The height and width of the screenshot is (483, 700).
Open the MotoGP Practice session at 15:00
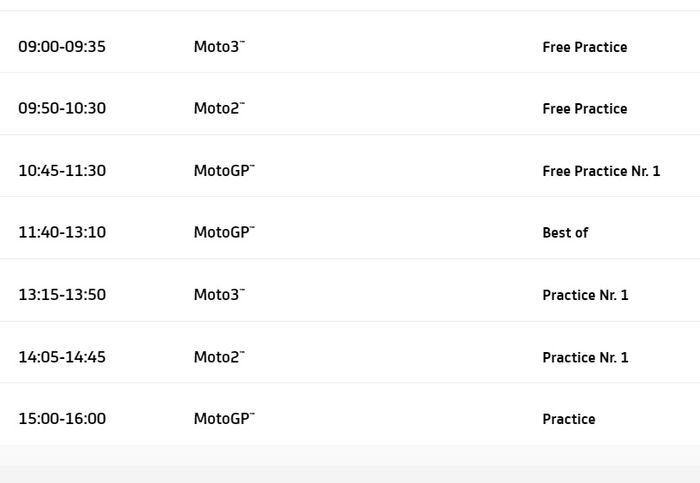click(x=568, y=419)
